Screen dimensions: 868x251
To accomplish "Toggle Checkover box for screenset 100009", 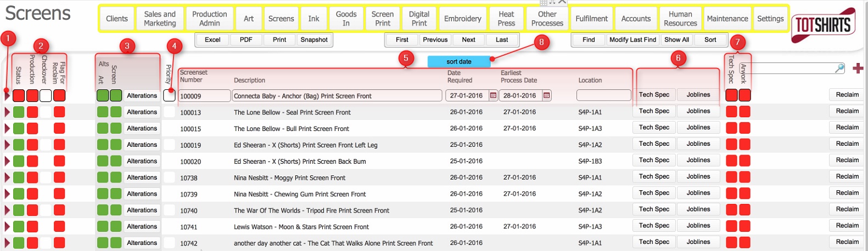I will [46, 95].
